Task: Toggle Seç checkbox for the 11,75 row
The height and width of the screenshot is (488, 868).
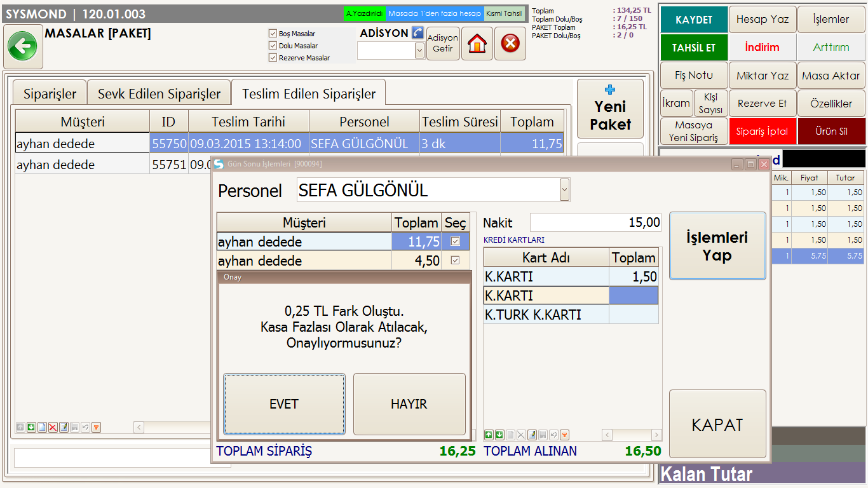Action: [455, 241]
